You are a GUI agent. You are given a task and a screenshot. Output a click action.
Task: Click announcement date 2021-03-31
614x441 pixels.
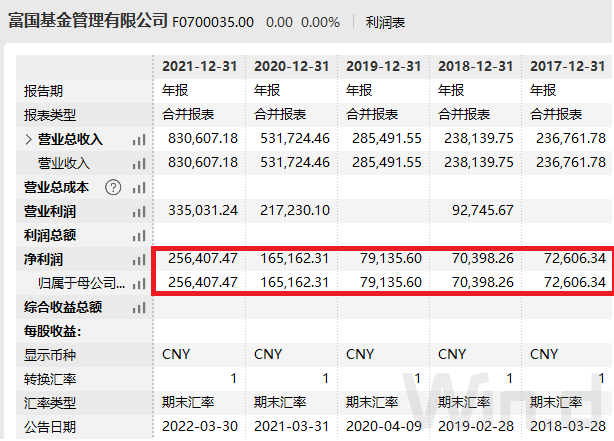pyautogui.click(x=292, y=427)
